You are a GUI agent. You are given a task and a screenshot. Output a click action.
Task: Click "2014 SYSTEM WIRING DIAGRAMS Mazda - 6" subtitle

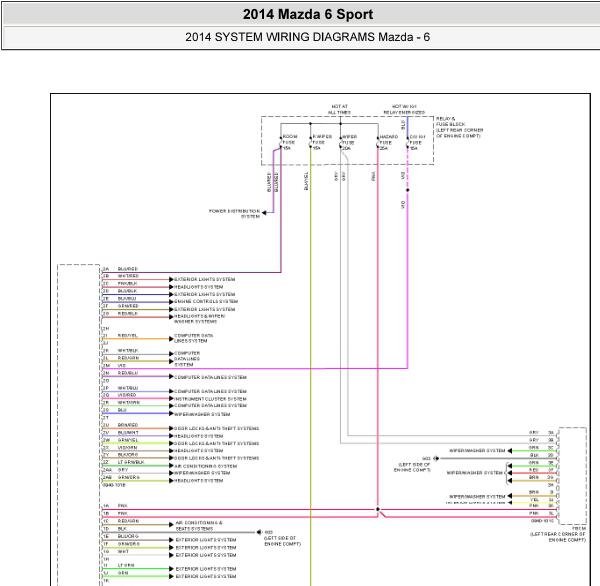tap(307, 37)
